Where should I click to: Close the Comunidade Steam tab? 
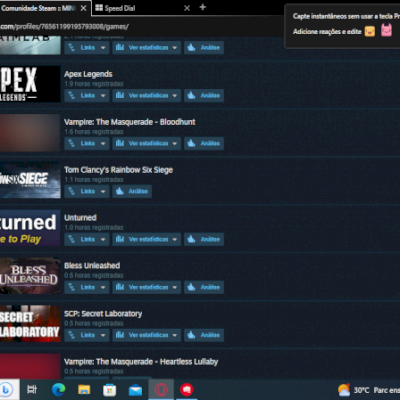click(84, 8)
